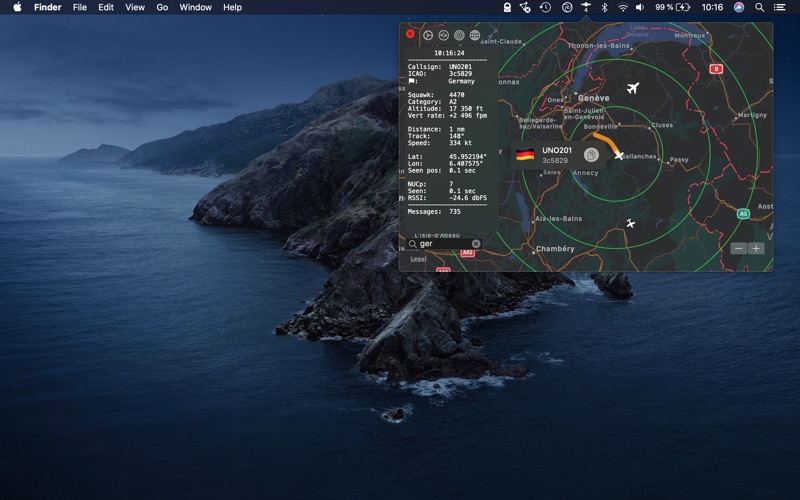Image resolution: width=800 pixels, height=500 pixels.
Task: Click the Track 148° row
Action: coord(435,136)
